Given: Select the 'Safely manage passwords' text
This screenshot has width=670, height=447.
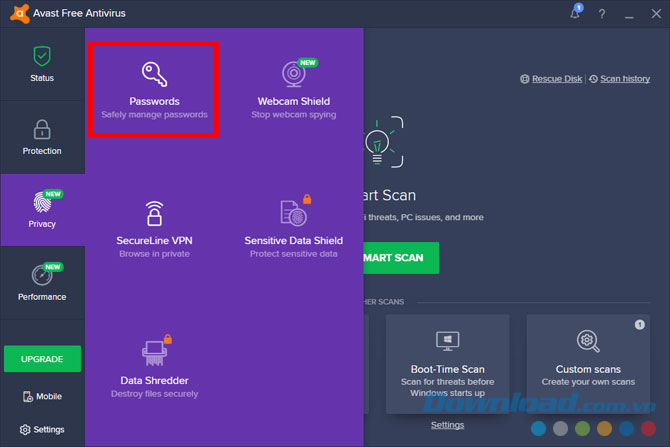Looking at the screenshot, I should [x=154, y=115].
